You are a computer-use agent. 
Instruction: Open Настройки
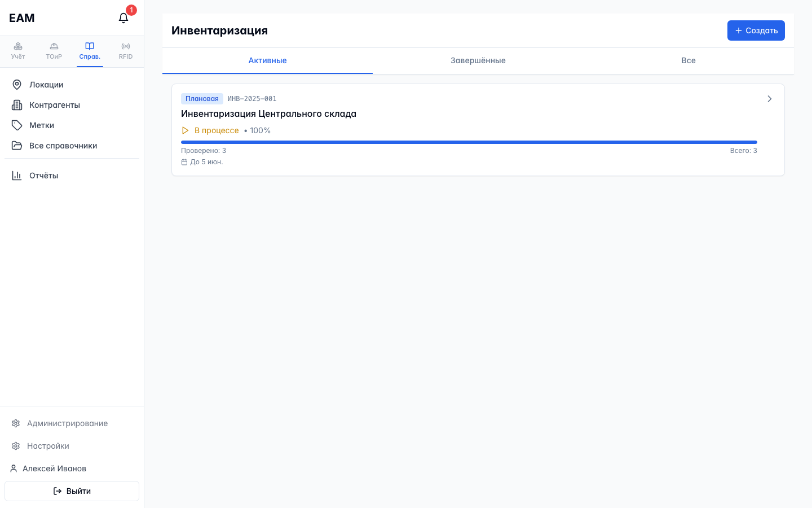[x=72, y=446]
